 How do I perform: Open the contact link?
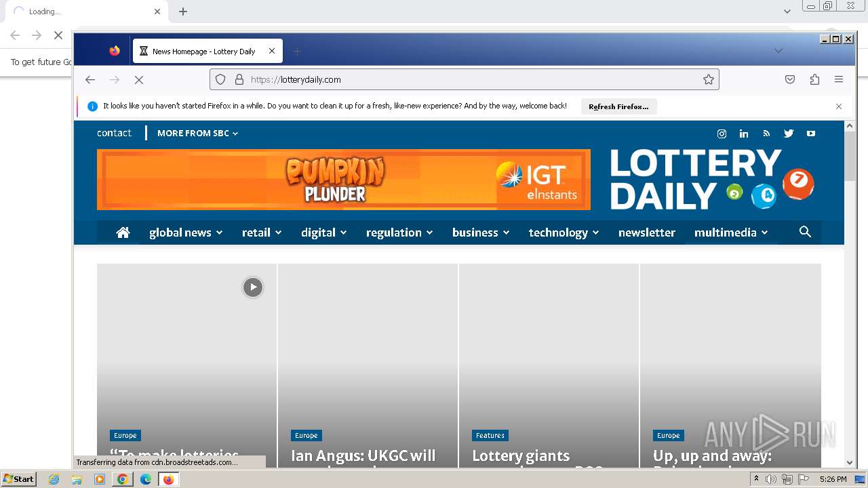coord(114,133)
